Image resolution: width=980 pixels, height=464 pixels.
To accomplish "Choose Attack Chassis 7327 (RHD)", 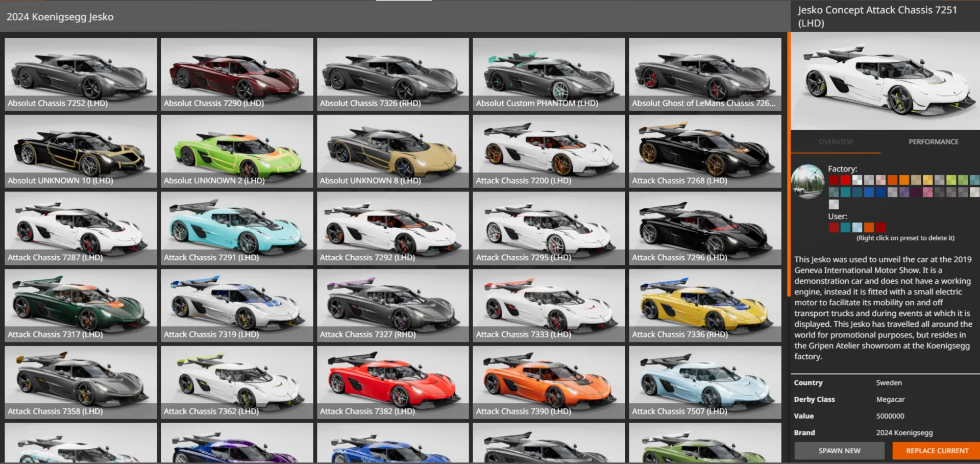I will tap(393, 305).
